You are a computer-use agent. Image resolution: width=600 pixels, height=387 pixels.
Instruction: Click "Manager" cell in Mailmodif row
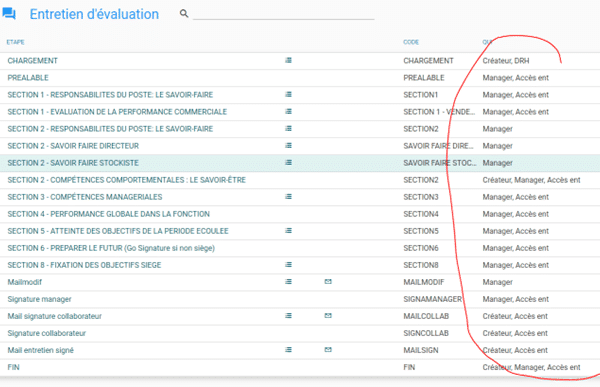coord(497,282)
